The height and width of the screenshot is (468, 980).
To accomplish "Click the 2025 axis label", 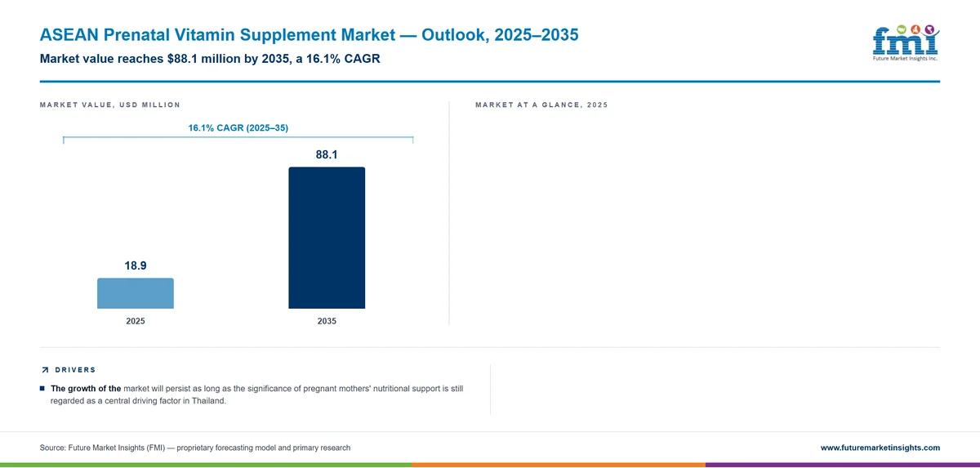I will pyautogui.click(x=136, y=322).
